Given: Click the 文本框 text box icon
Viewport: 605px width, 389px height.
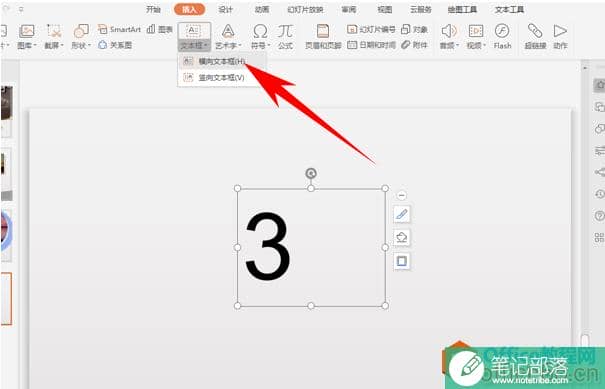Looking at the screenshot, I should point(193,30).
